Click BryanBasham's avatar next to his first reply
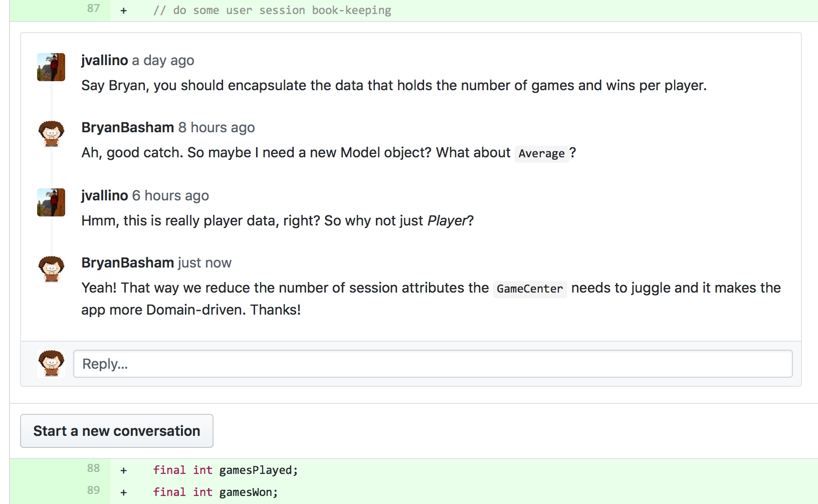 (x=51, y=133)
